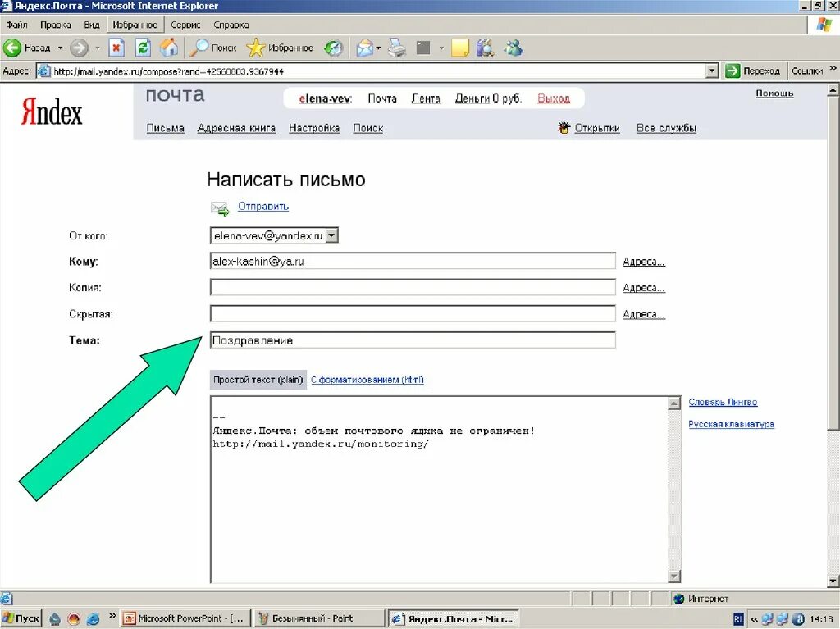Viewport: 840px width, 629px height.
Task: Expand hidden quick launch icons chevron
Action: tap(112, 616)
